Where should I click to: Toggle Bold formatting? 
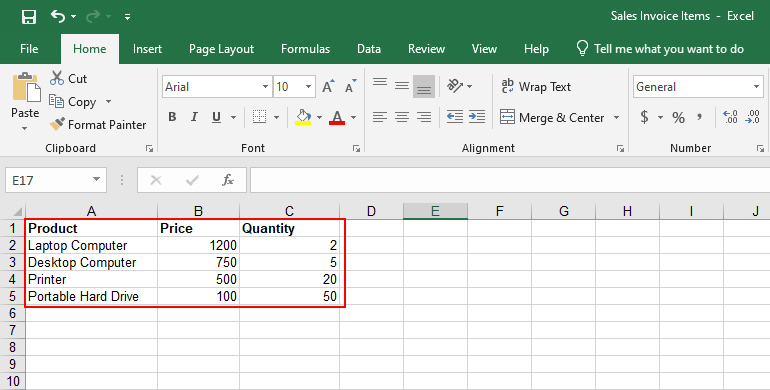[172, 117]
